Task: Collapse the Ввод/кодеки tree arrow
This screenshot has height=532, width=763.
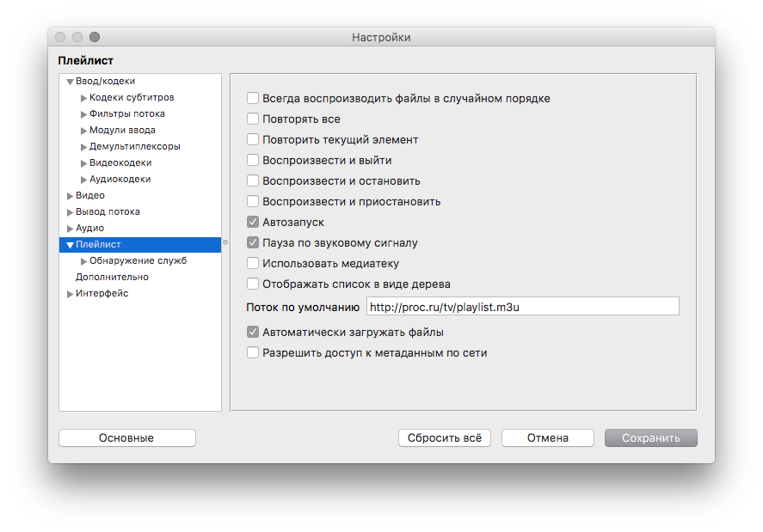Action: pos(70,82)
